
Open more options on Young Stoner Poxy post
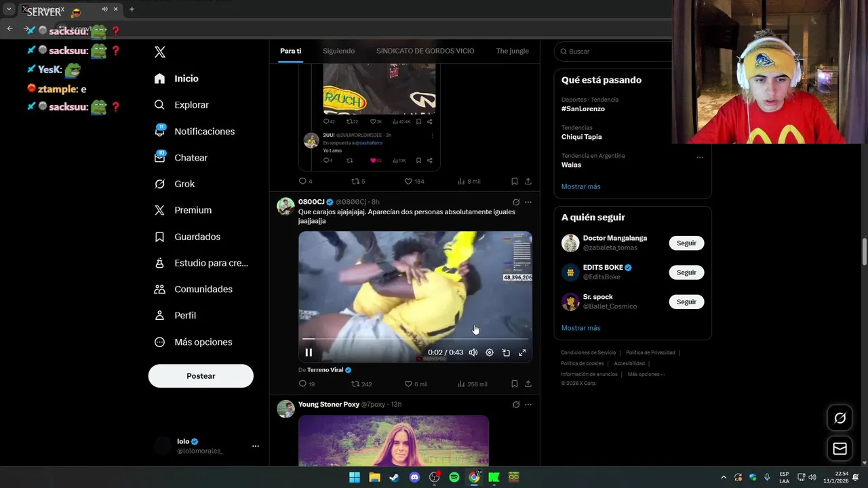coord(528,405)
